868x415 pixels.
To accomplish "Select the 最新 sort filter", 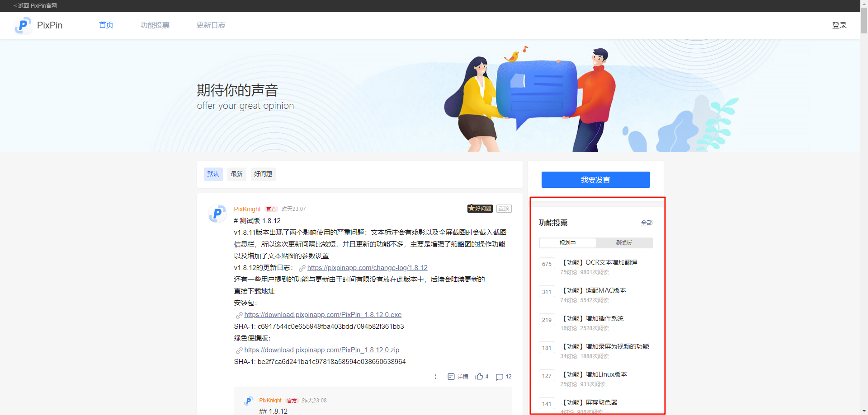I will click(236, 174).
